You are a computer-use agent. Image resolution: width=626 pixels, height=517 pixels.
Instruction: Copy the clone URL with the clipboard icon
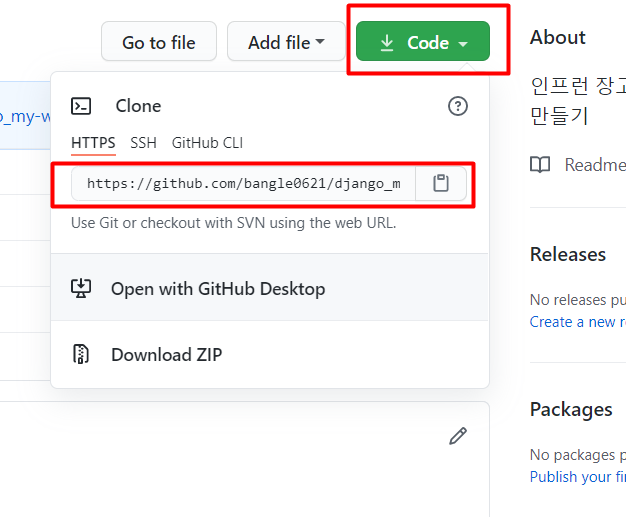pos(441,184)
